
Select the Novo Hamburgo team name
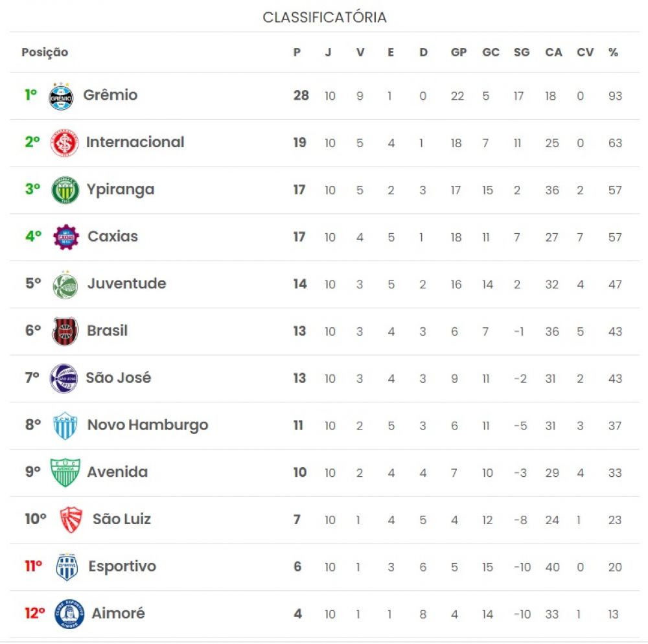click(148, 426)
